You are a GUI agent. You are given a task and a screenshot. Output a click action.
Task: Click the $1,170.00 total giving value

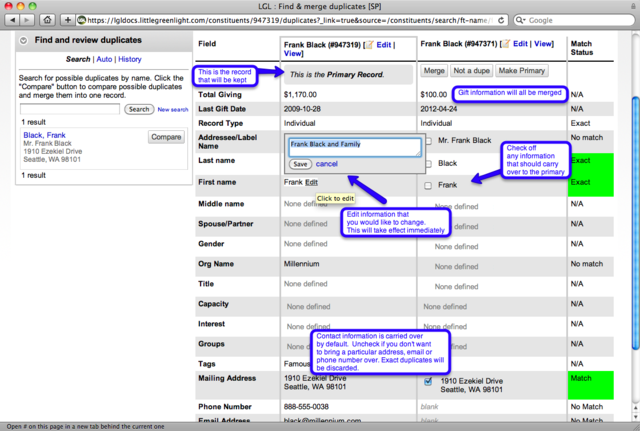[x=300, y=95]
